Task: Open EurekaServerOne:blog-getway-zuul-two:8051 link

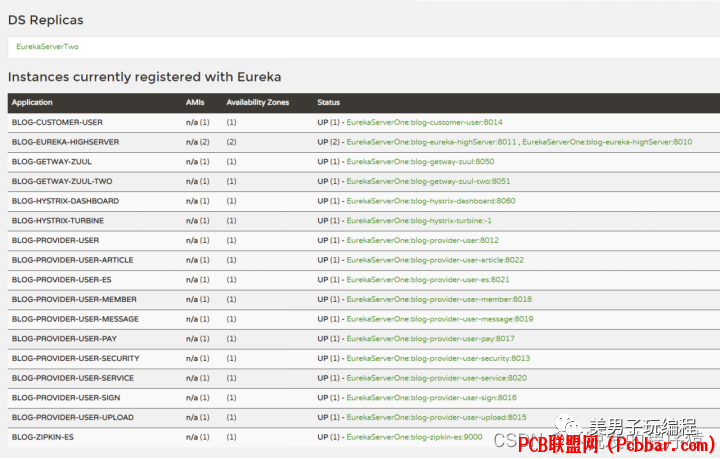Action: coord(428,181)
